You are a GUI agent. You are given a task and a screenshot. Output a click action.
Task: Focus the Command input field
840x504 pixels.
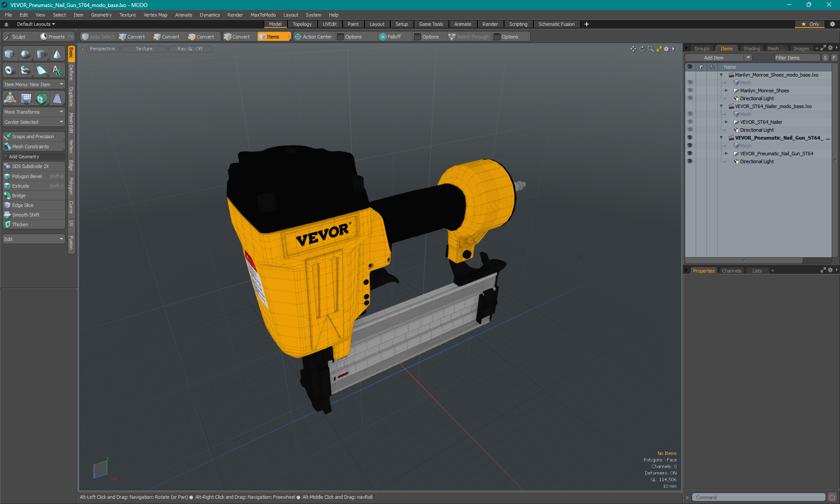(758, 497)
